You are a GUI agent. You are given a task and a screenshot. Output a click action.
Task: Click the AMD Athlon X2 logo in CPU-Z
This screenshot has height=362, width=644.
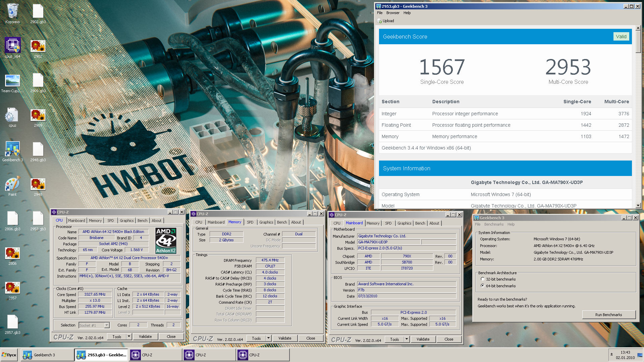point(166,241)
